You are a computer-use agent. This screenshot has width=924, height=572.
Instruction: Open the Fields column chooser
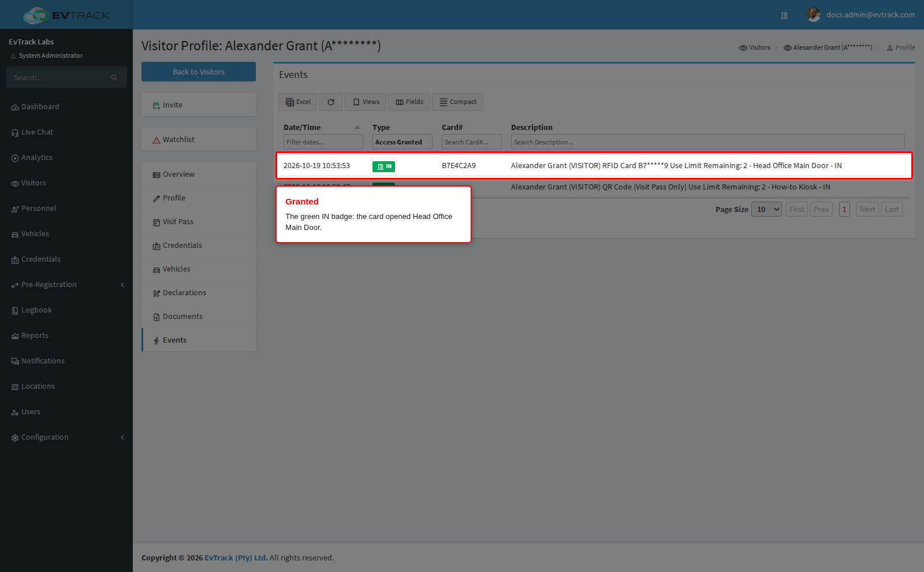tap(409, 102)
